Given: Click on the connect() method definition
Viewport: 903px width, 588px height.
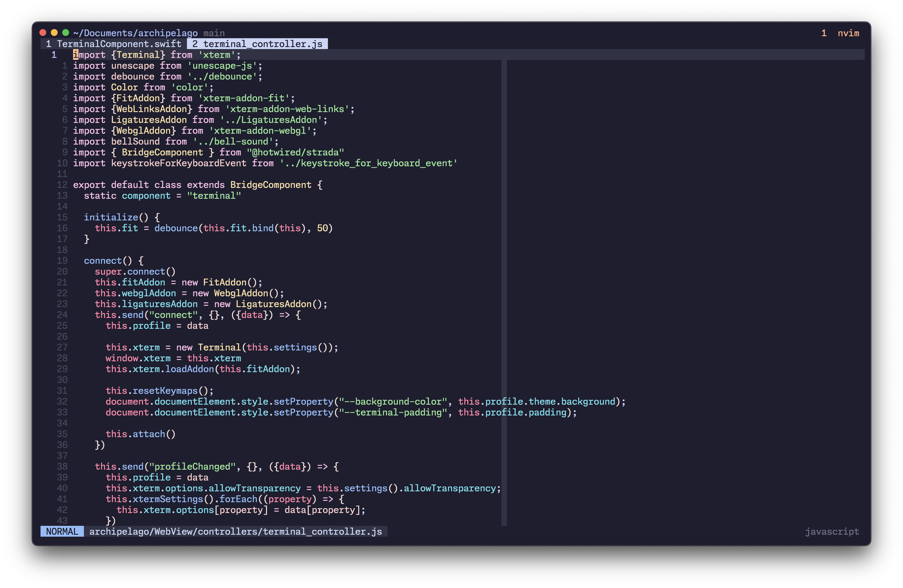Looking at the screenshot, I should [x=103, y=261].
